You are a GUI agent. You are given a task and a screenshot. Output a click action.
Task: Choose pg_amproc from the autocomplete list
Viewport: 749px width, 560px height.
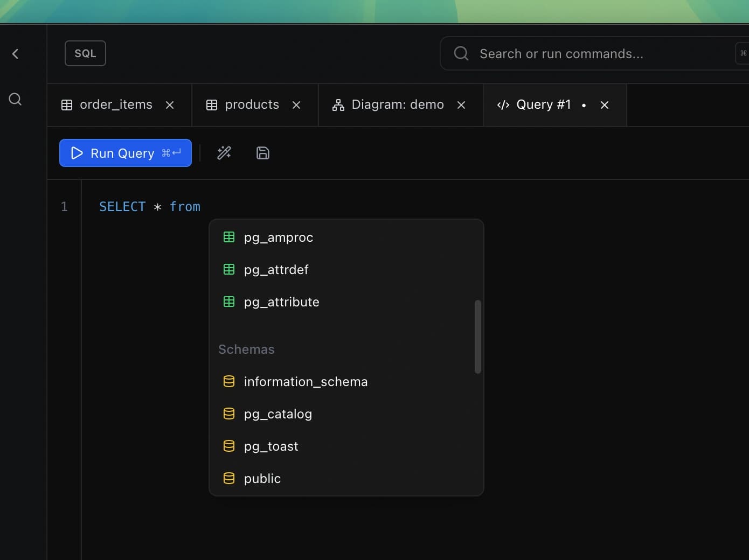pyautogui.click(x=279, y=237)
